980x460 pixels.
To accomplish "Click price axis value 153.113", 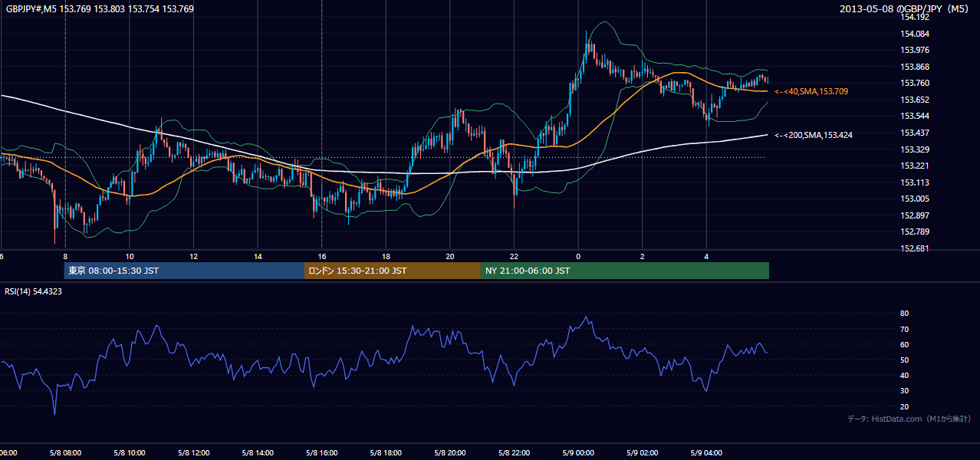I will pyautogui.click(x=916, y=182).
